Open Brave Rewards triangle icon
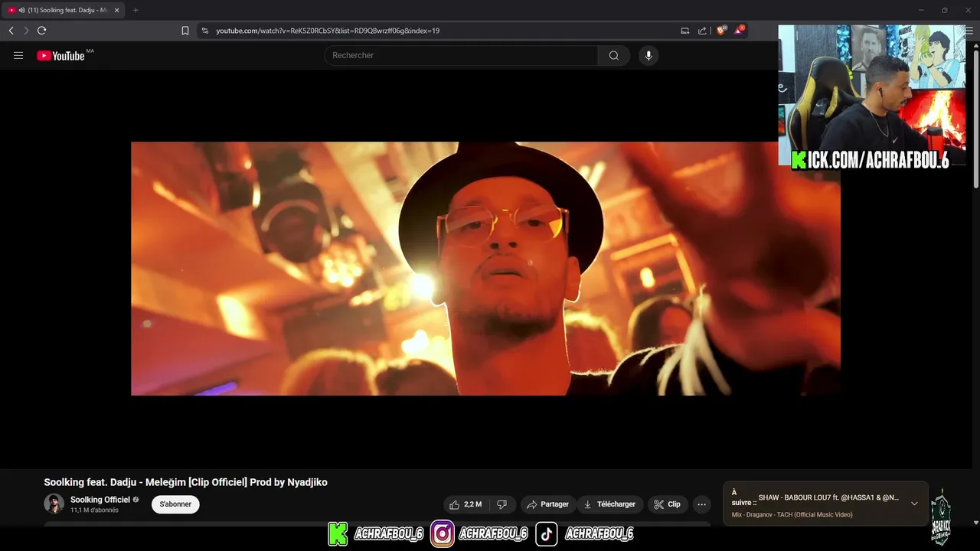980x551 pixels. click(739, 31)
